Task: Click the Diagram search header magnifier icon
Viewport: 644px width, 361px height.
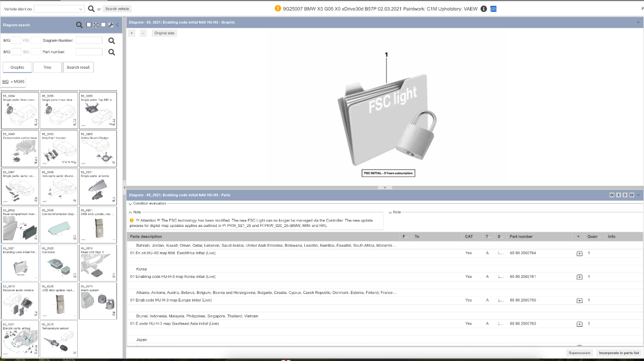Action: click(x=79, y=25)
